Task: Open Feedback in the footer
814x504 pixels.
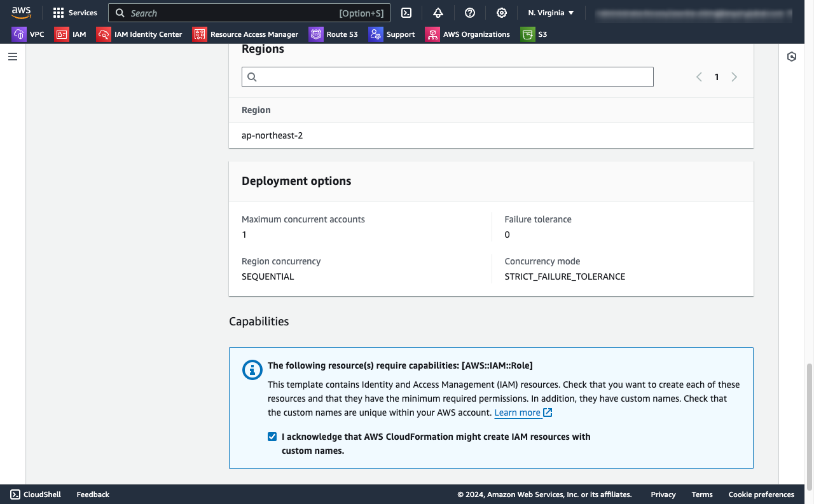Action: pos(93,494)
